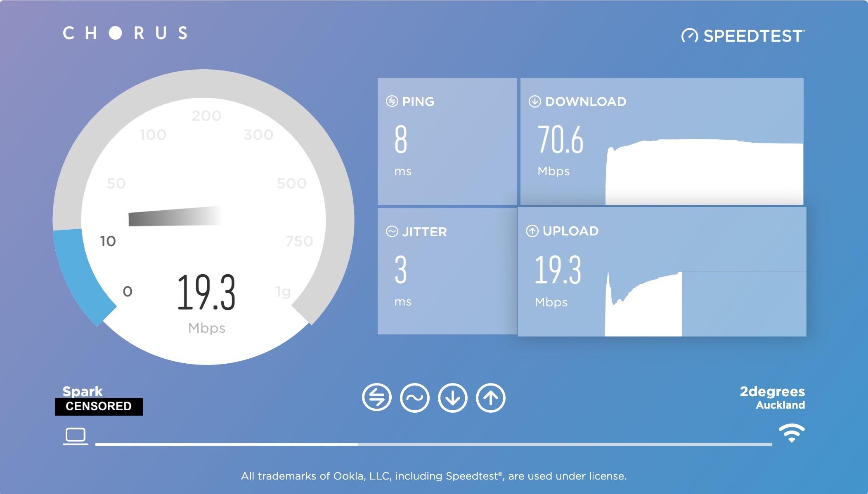
Task: Click the test progress bar
Action: [433, 444]
